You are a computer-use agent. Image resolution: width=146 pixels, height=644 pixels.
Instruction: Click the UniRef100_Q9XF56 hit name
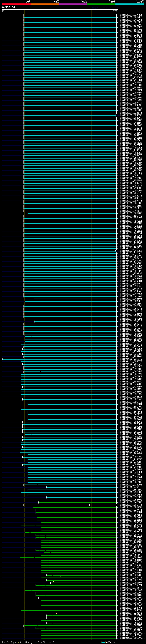click(x=131, y=50)
